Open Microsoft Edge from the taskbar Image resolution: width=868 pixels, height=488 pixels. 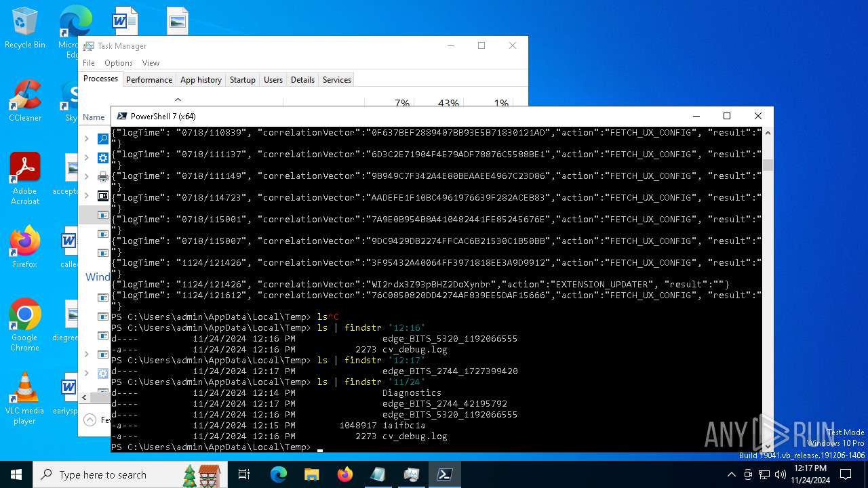point(279,474)
